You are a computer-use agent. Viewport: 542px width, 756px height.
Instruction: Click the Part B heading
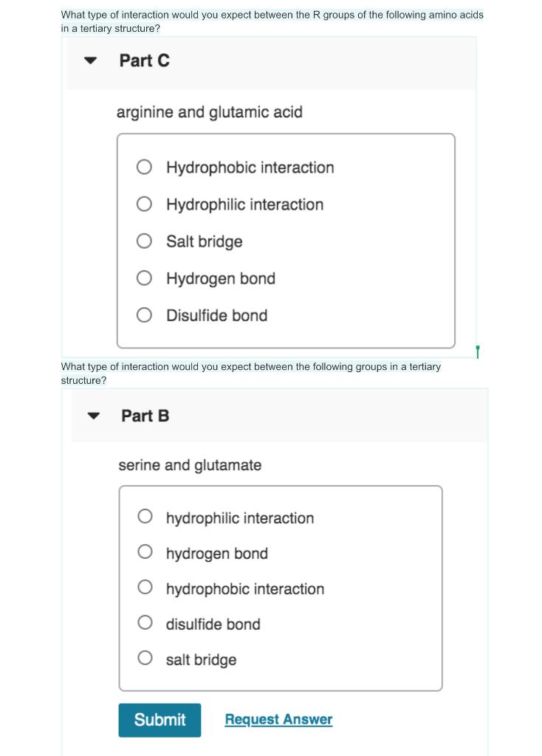145,416
